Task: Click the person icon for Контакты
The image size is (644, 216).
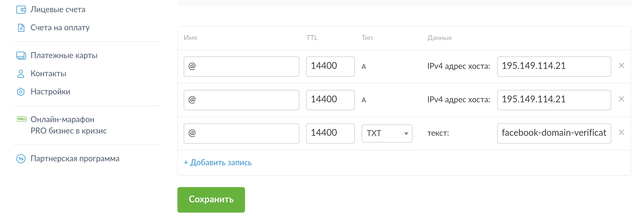Action: pyautogui.click(x=21, y=74)
